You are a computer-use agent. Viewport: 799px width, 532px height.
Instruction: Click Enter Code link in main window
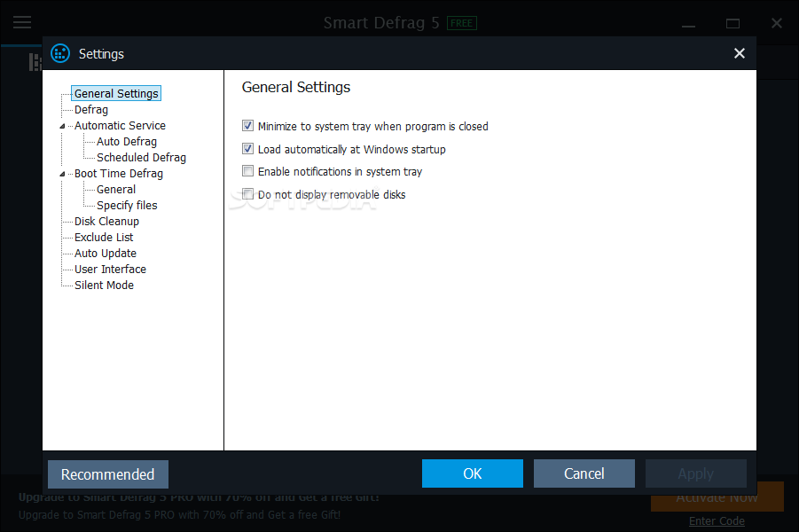(x=717, y=521)
